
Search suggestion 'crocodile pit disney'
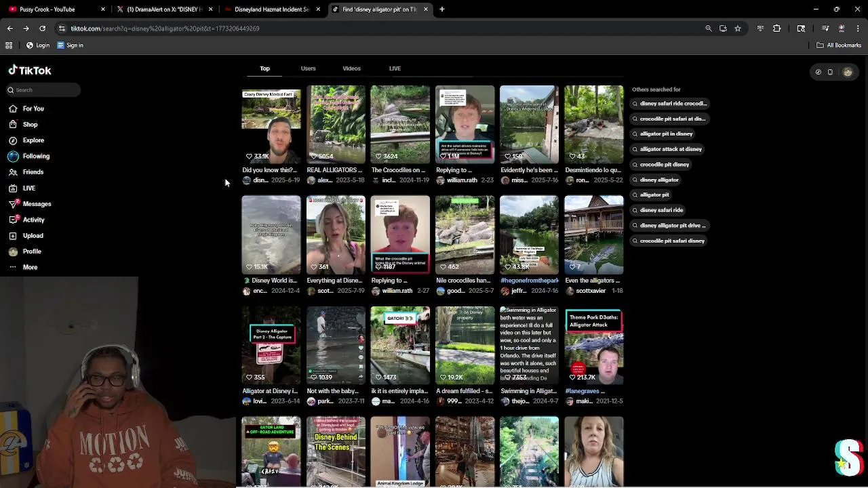click(x=660, y=165)
